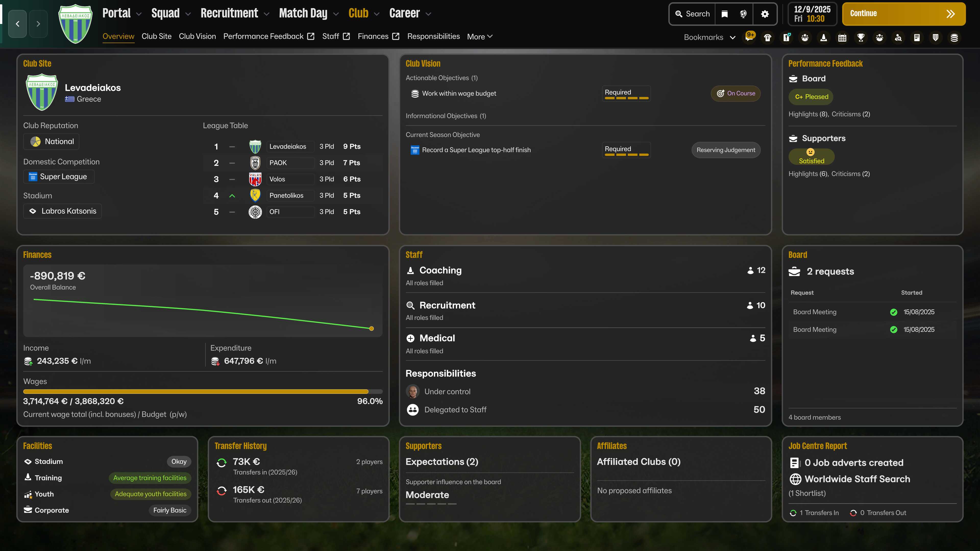Image resolution: width=980 pixels, height=551 pixels.
Task: Click the training cone bookmark icon
Action: (824, 38)
